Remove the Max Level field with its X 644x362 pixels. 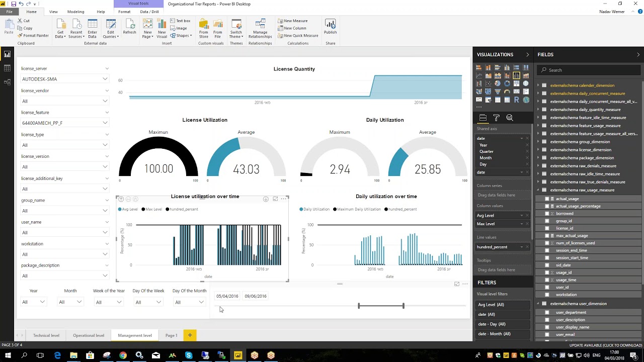(x=528, y=224)
